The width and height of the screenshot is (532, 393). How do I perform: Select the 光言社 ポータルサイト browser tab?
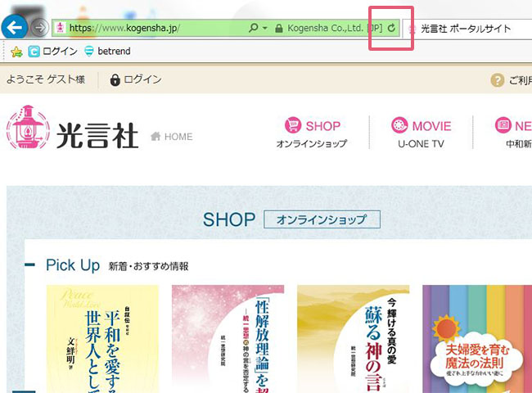[467, 29]
